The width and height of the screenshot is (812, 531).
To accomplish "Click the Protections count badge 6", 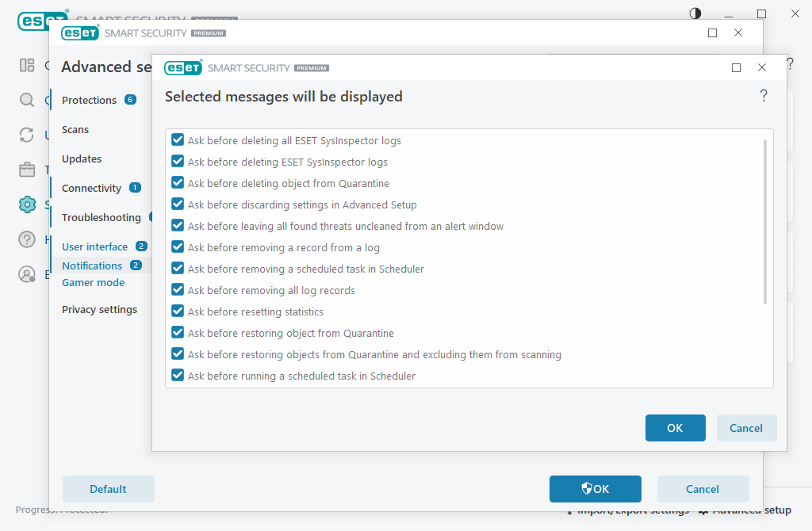I will pyautogui.click(x=131, y=99).
